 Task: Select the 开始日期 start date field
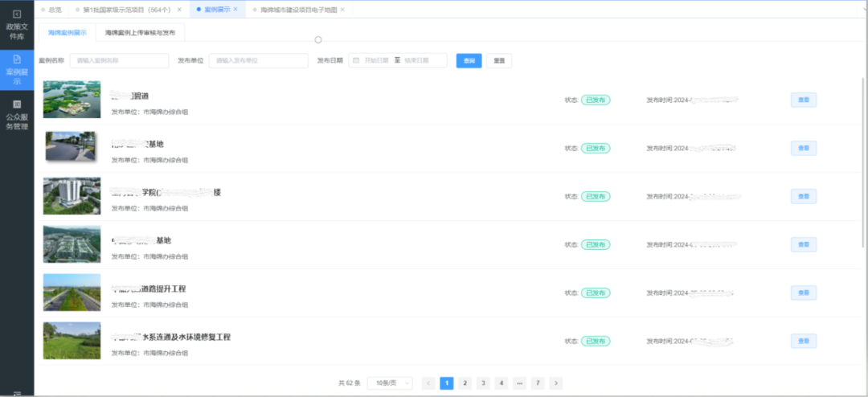click(x=376, y=60)
